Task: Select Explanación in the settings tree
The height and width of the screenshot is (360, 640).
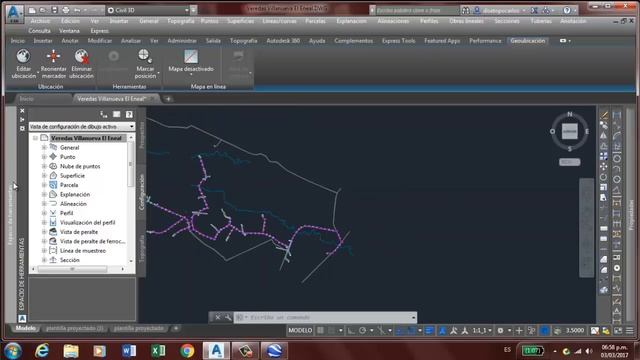Action: [75, 194]
